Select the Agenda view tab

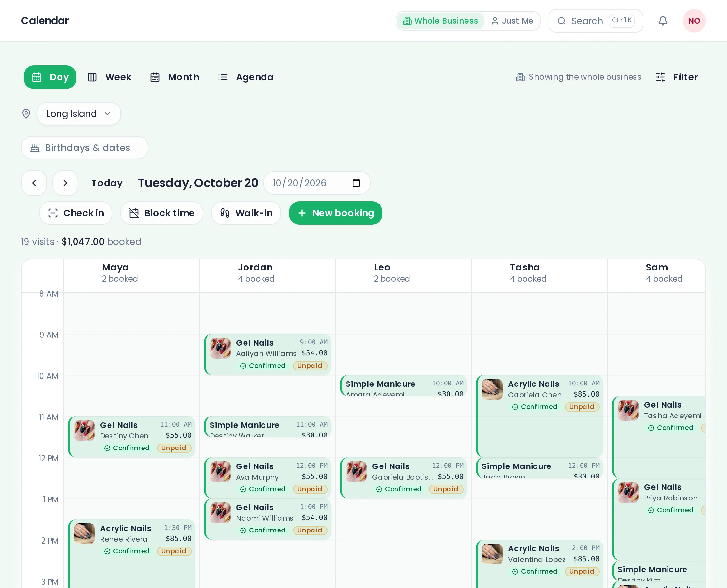tap(246, 77)
